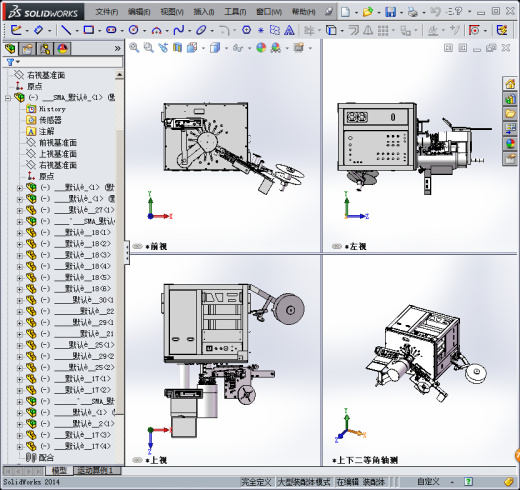Select the Circle sketch tool

point(134,30)
